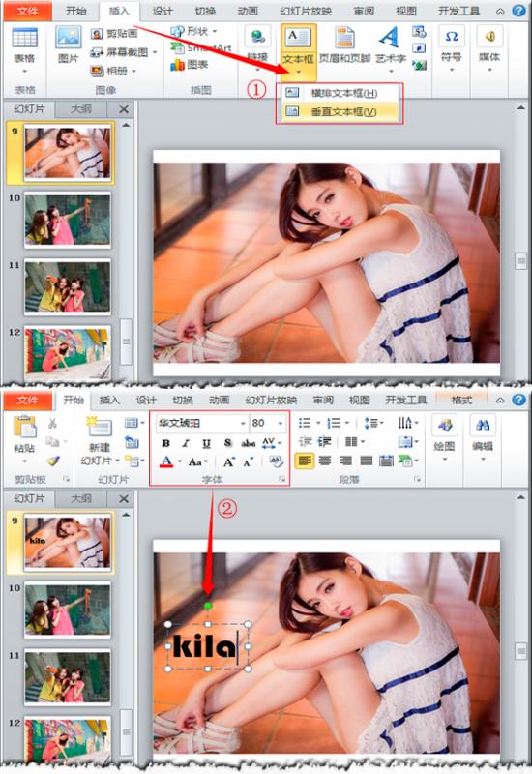Viewport: 532px width, 774px height.
Task: Expand the 相册 photo album dropdown
Action: point(134,71)
